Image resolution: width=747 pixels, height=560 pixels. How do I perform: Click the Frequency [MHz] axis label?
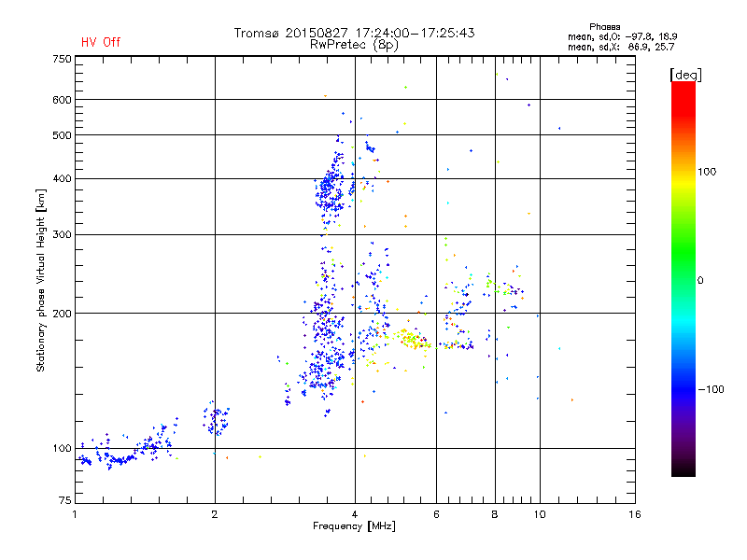click(x=354, y=526)
